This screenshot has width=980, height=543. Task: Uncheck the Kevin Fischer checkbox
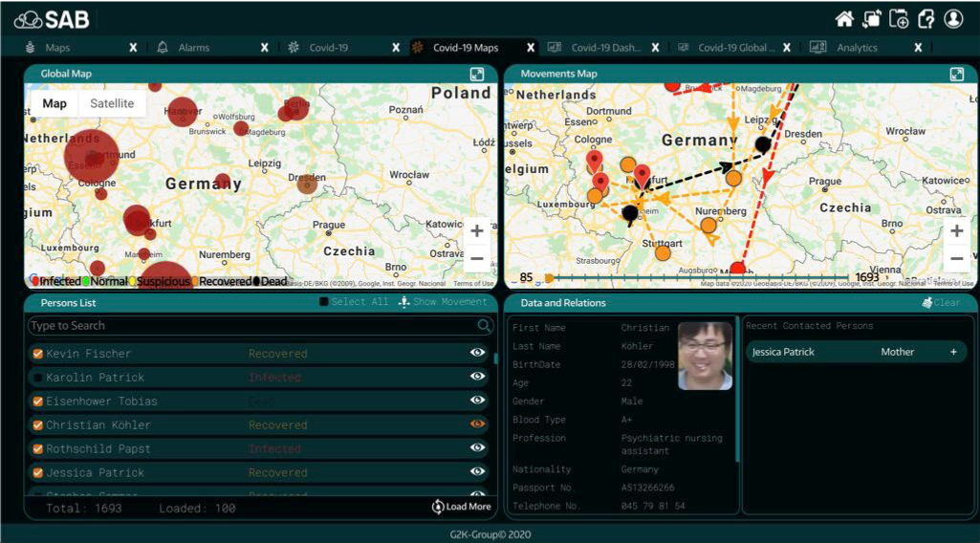[x=38, y=354]
